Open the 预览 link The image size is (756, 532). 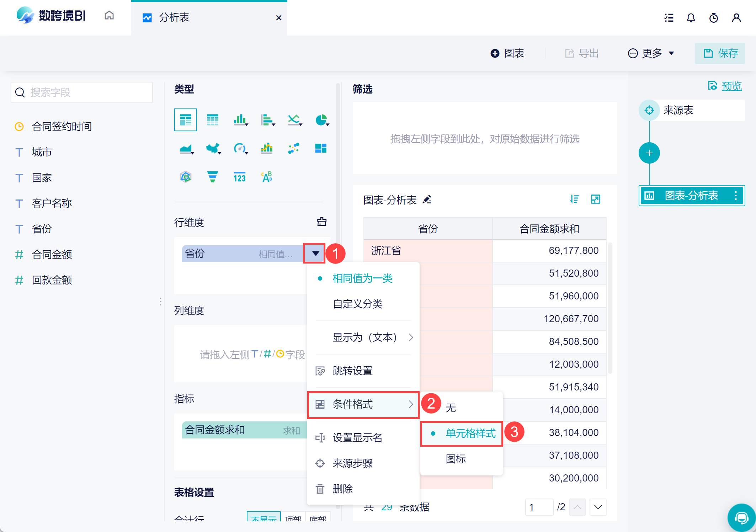tap(731, 86)
